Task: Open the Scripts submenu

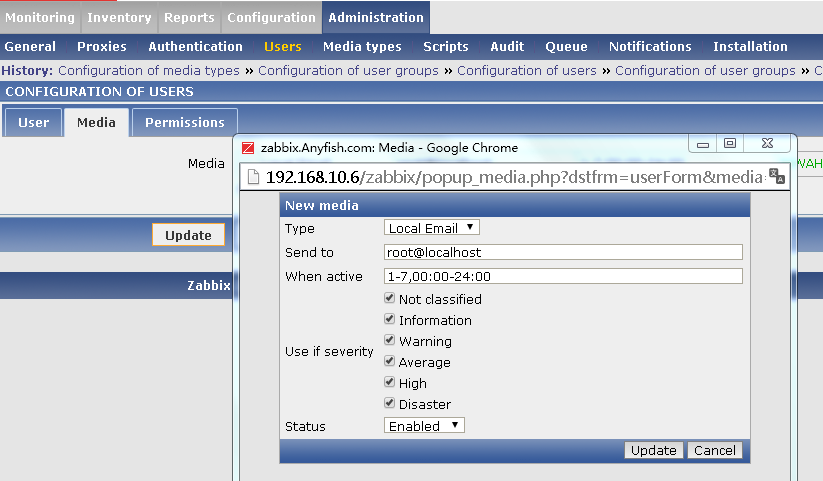Action: coord(446,47)
